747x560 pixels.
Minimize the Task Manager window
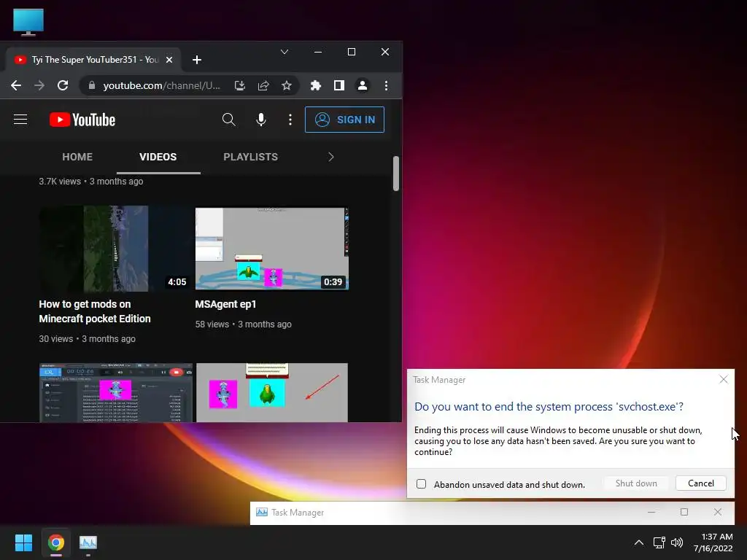coord(651,512)
